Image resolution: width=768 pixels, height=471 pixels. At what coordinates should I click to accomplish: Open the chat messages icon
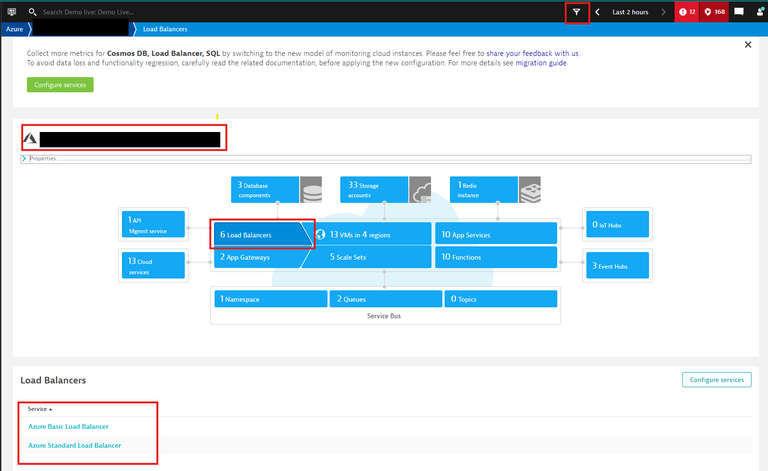point(739,12)
